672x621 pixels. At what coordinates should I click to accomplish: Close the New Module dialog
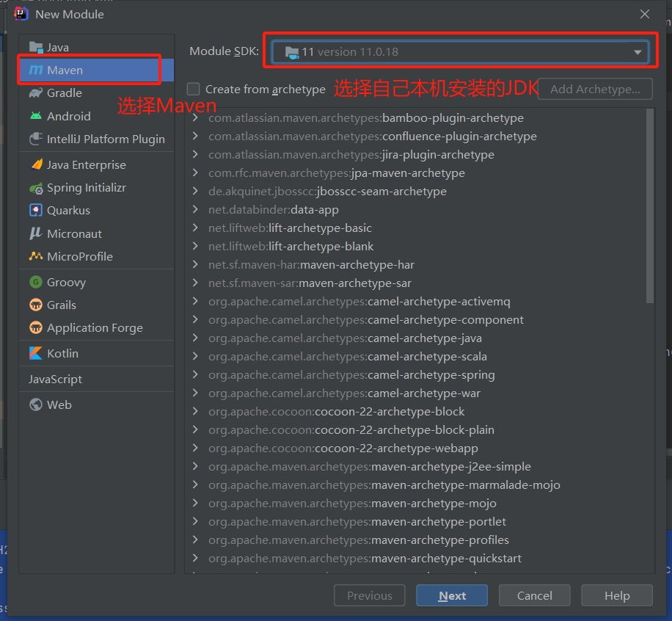[x=645, y=14]
